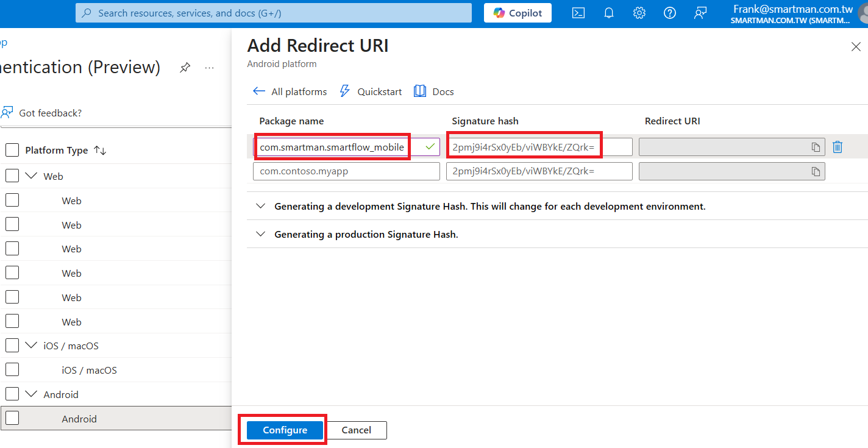Select all rows with the header checkbox
This screenshot has height=448, width=868.
click(12, 151)
